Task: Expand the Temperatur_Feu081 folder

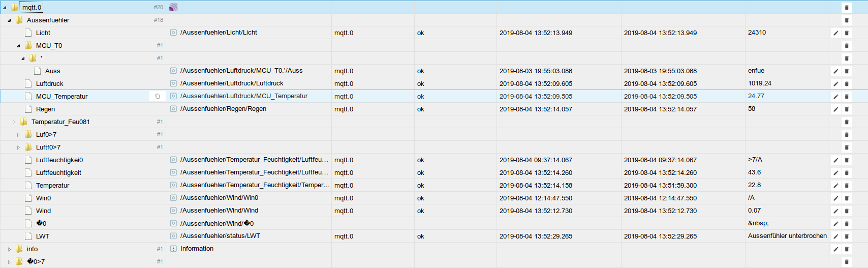Action: coord(14,122)
